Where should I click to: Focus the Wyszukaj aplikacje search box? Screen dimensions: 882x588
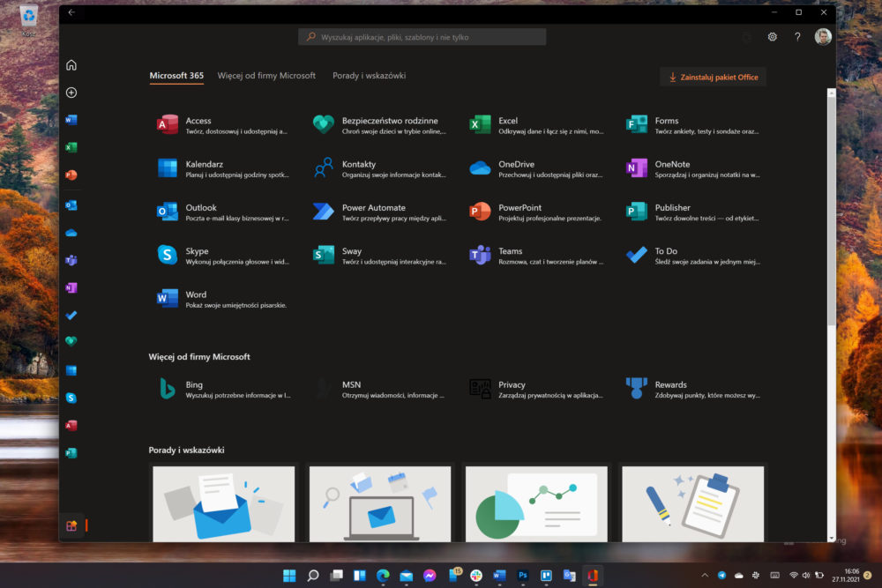pos(422,37)
